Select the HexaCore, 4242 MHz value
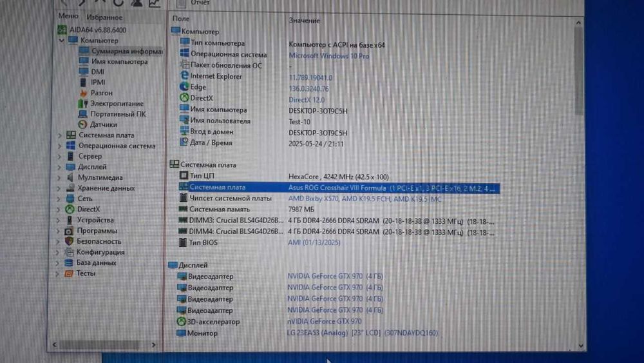 point(339,177)
